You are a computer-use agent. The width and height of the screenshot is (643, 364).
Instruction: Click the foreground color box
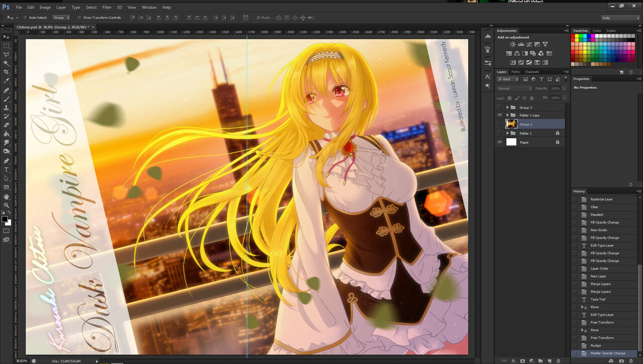coord(5,219)
